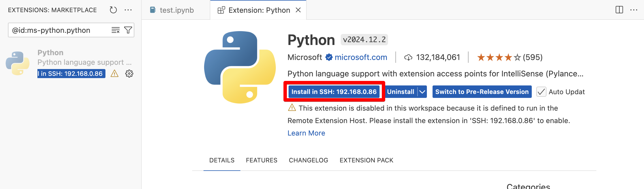This screenshot has width=644, height=189.
Task: Open the extensions filter funnel icon
Action: tap(128, 30)
